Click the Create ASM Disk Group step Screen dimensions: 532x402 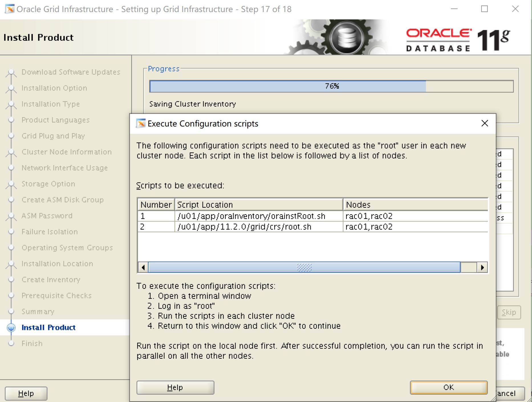(x=62, y=200)
